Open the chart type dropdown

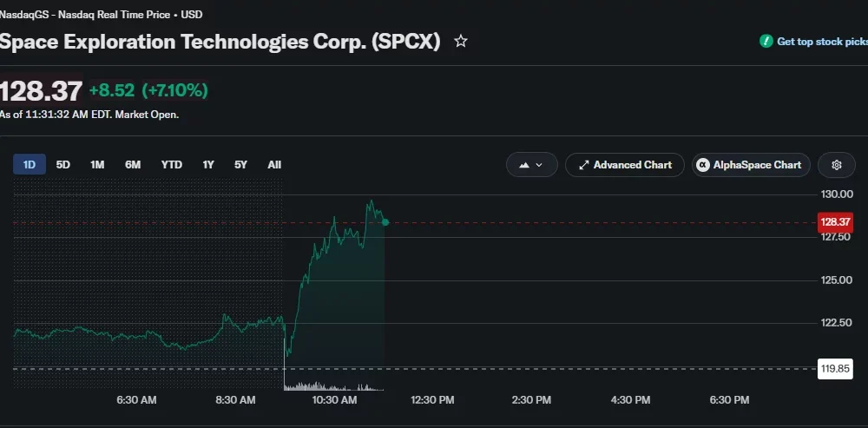pyautogui.click(x=531, y=165)
